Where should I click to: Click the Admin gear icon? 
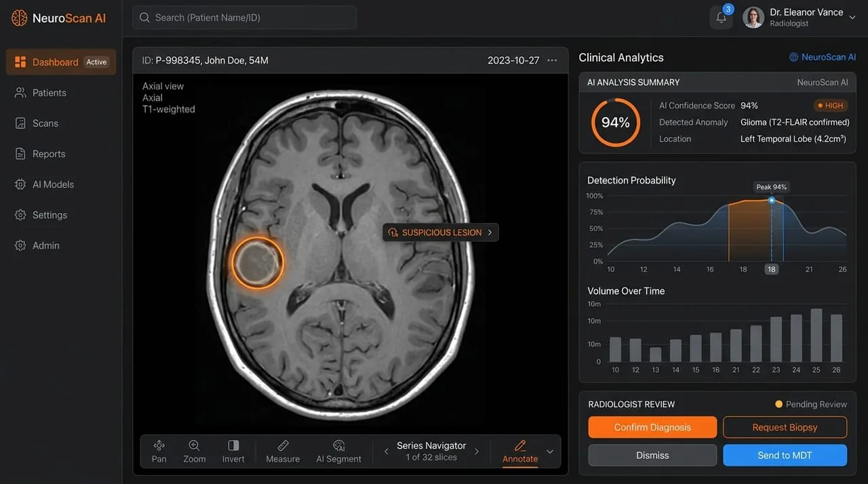(x=20, y=245)
